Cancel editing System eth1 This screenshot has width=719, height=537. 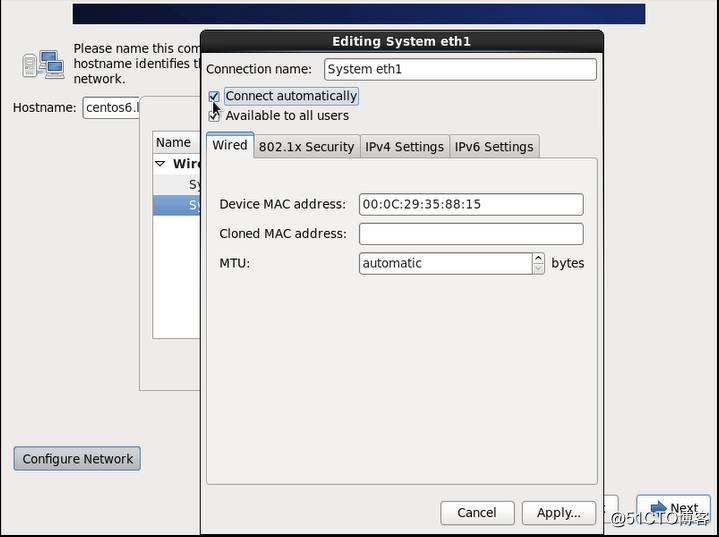pos(477,512)
